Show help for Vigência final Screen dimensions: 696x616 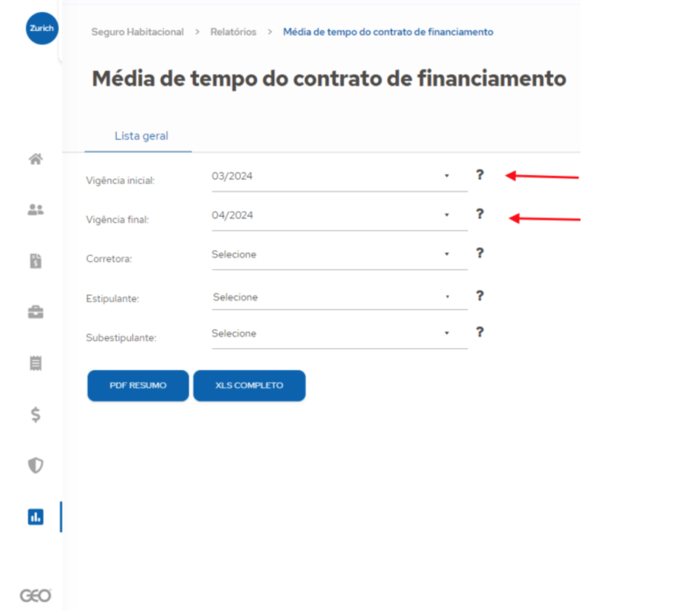(x=479, y=214)
